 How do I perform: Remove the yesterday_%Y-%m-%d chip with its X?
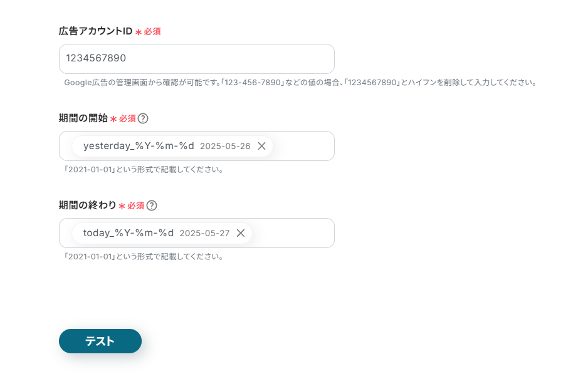(261, 146)
